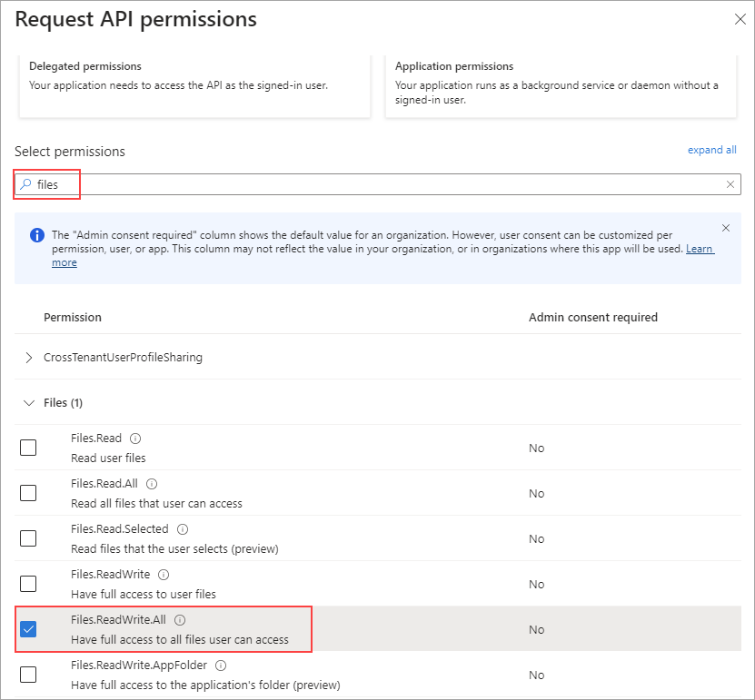The height and width of the screenshot is (700, 755).
Task: Expand the CrossTenantUserProfileSharing group
Action: click(x=28, y=357)
